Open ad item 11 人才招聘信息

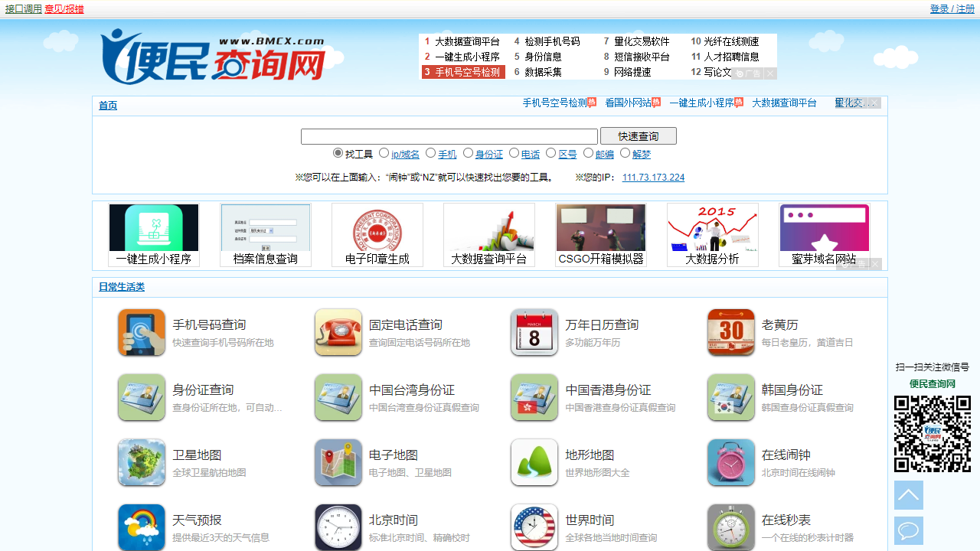click(725, 57)
